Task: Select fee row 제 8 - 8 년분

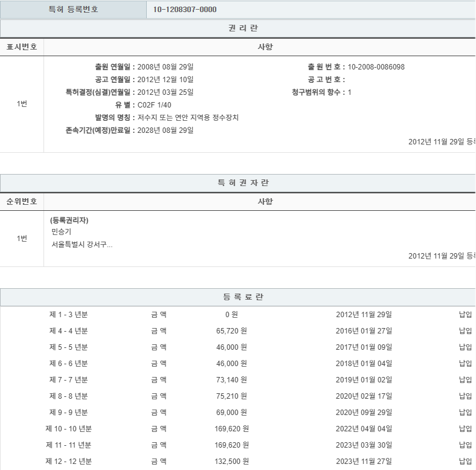Action: click(69, 396)
